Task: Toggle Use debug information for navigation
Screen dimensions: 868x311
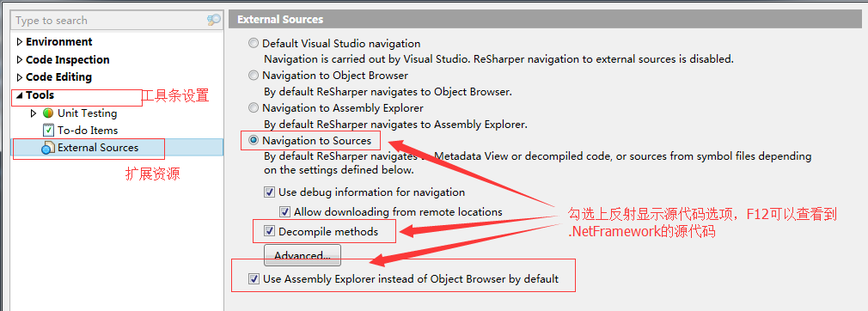Action: [270, 192]
